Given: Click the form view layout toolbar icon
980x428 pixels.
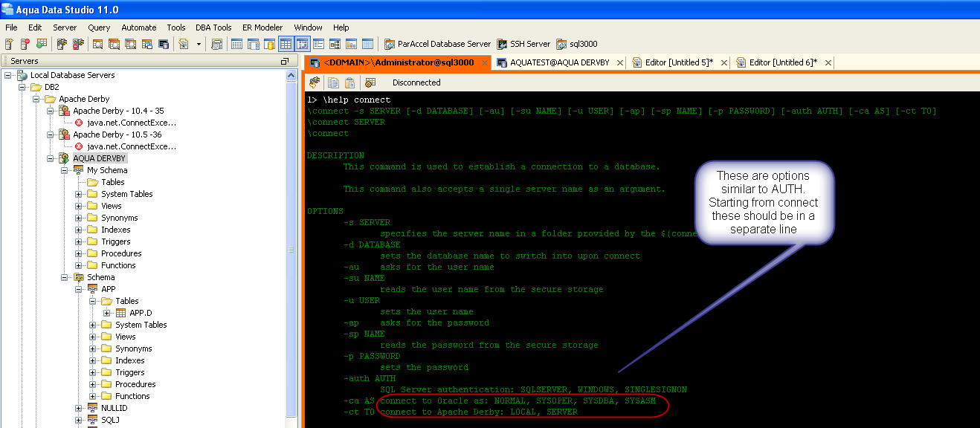Looking at the screenshot, I should pyautogui.click(x=319, y=44).
